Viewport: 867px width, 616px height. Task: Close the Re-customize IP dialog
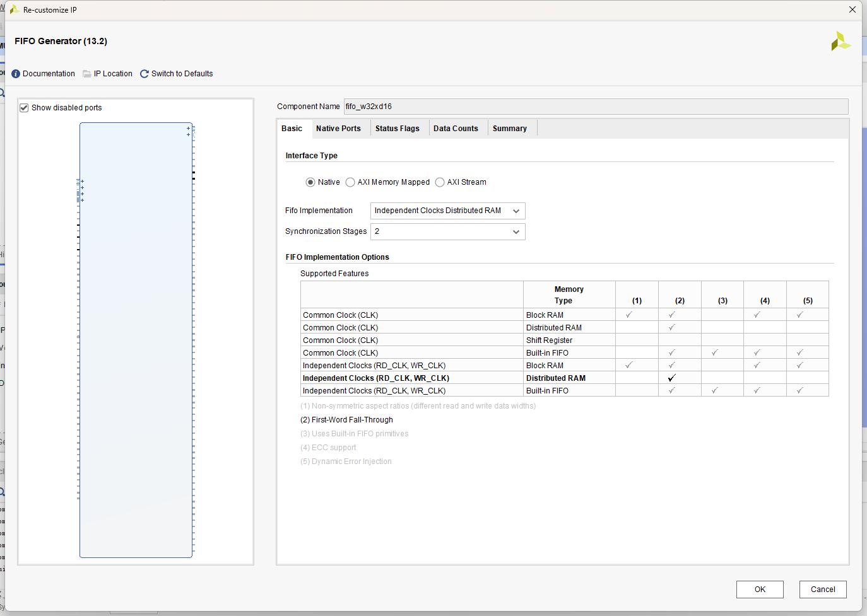852,9
